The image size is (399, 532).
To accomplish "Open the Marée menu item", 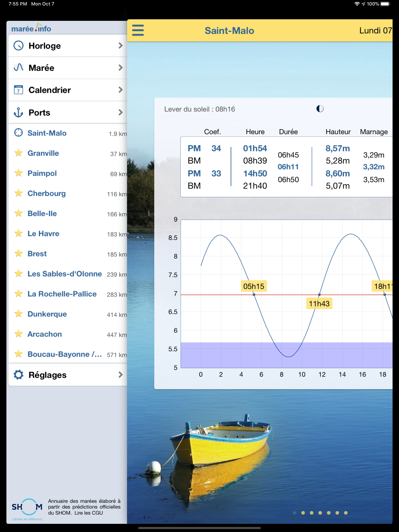I will point(41,68).
